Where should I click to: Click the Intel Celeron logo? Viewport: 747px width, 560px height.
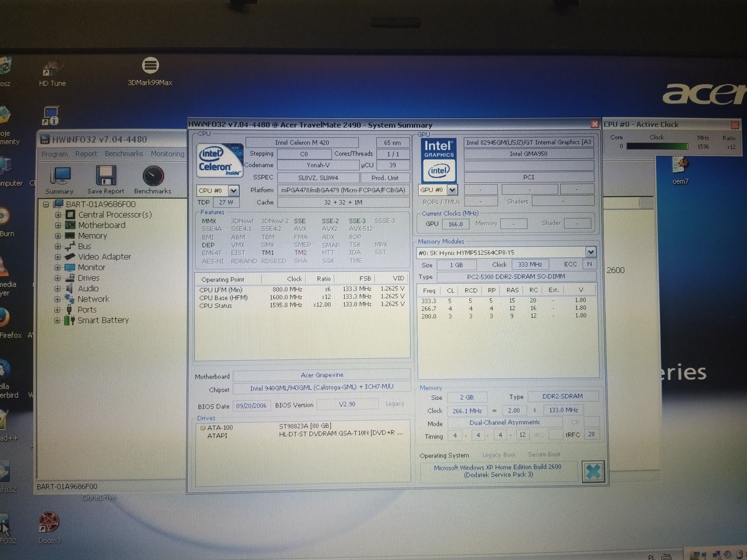tap(220, 160)
